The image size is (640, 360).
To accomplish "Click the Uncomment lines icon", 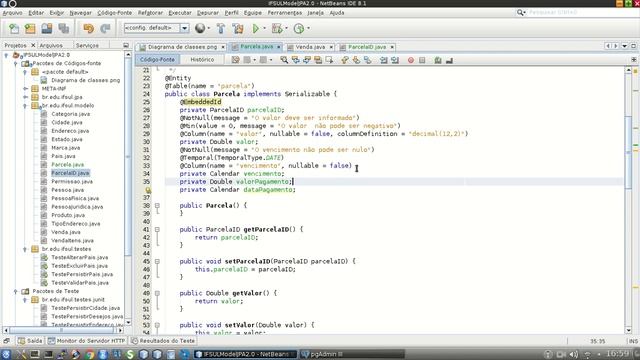I will [x=449, y=60].
